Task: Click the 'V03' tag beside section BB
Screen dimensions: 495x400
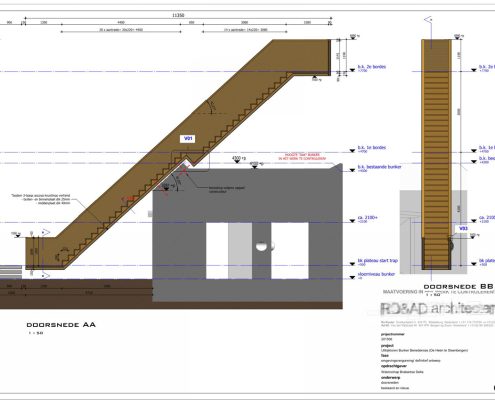Action: (463, 229)
